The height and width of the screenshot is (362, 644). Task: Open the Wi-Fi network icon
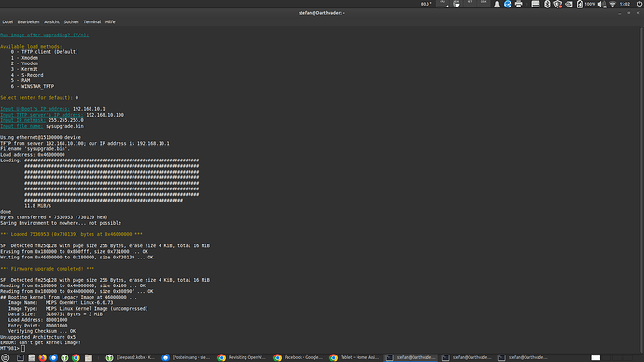(613, 4)
